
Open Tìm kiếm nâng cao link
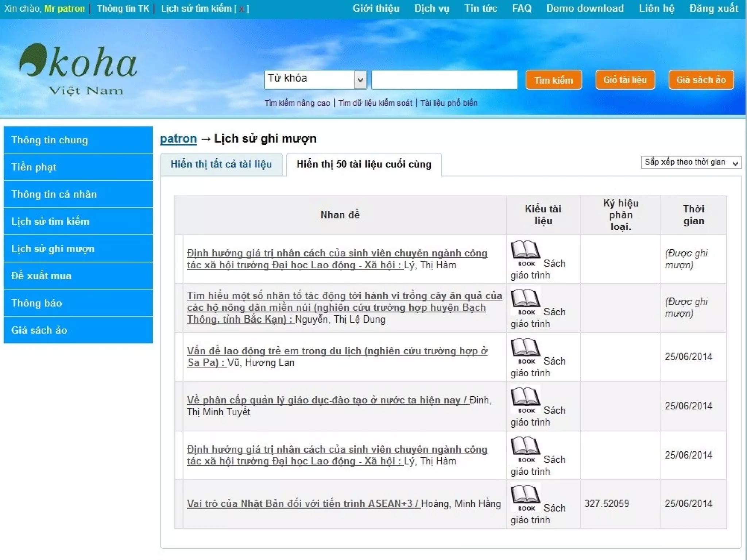(297, 103)
